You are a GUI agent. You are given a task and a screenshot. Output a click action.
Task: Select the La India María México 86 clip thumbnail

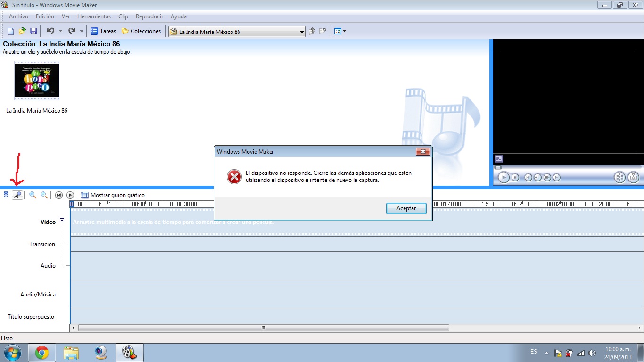37,81
